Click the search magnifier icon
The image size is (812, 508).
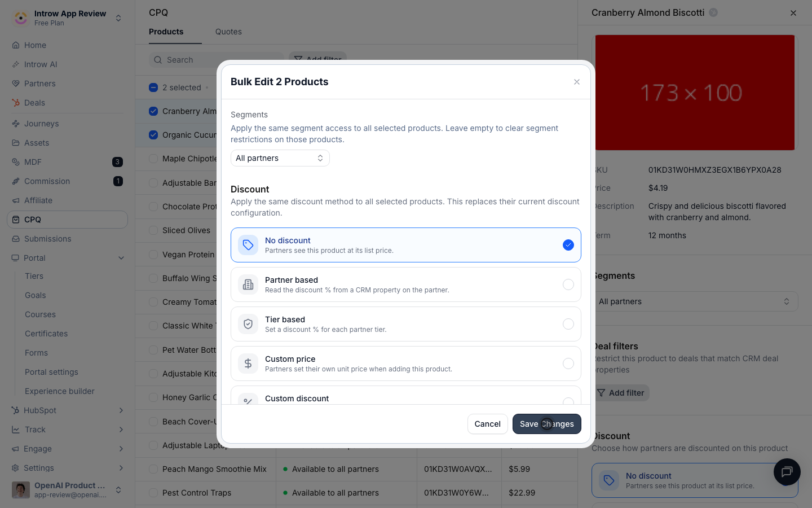(157, 60)
